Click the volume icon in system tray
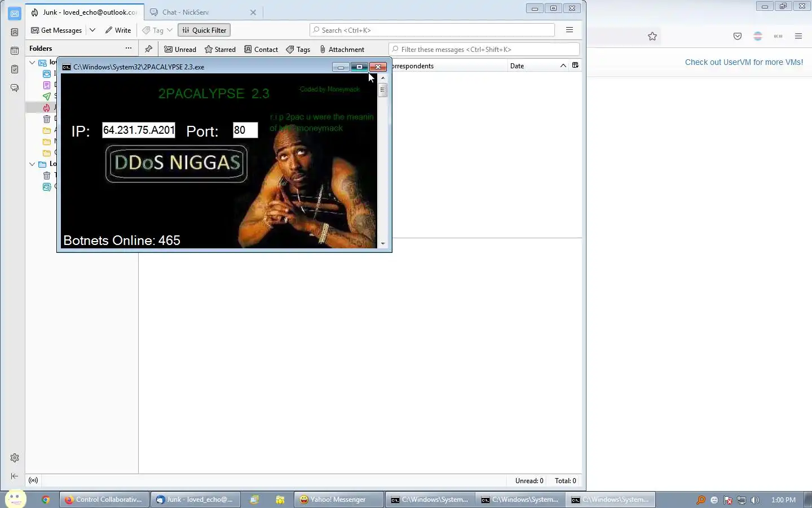 [x=755, y=500]
